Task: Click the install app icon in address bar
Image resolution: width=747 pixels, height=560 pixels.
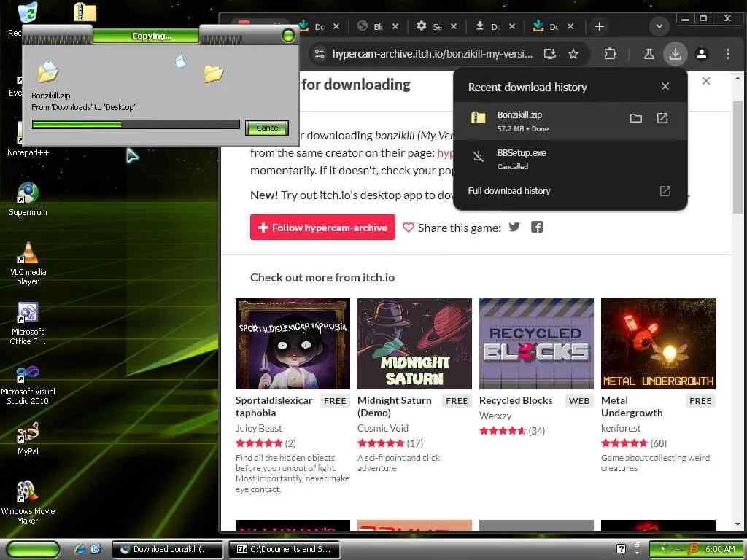Action: tap(550, 54)
